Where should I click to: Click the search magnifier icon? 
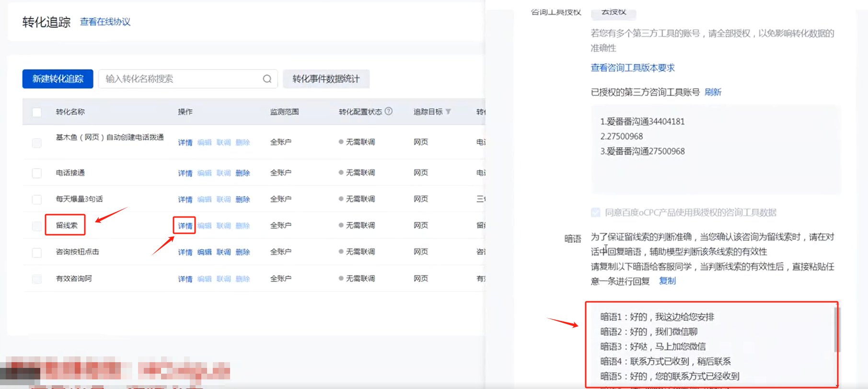point(267,79)
